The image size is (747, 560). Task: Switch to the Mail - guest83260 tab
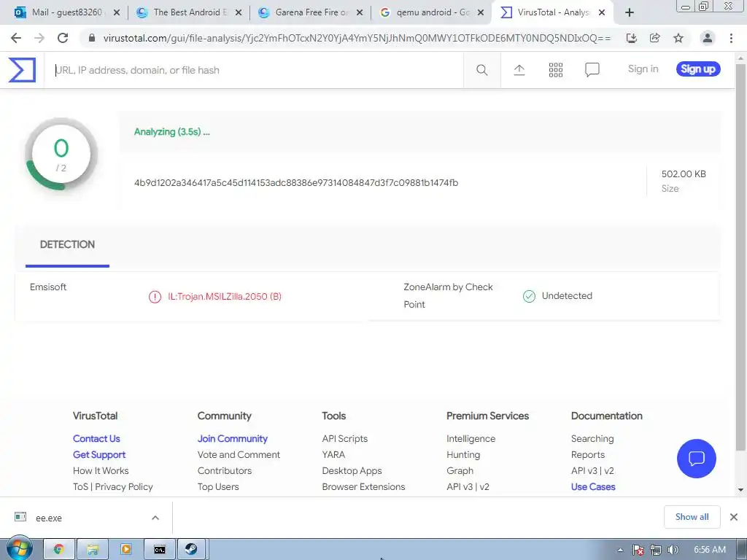(66, 13)
